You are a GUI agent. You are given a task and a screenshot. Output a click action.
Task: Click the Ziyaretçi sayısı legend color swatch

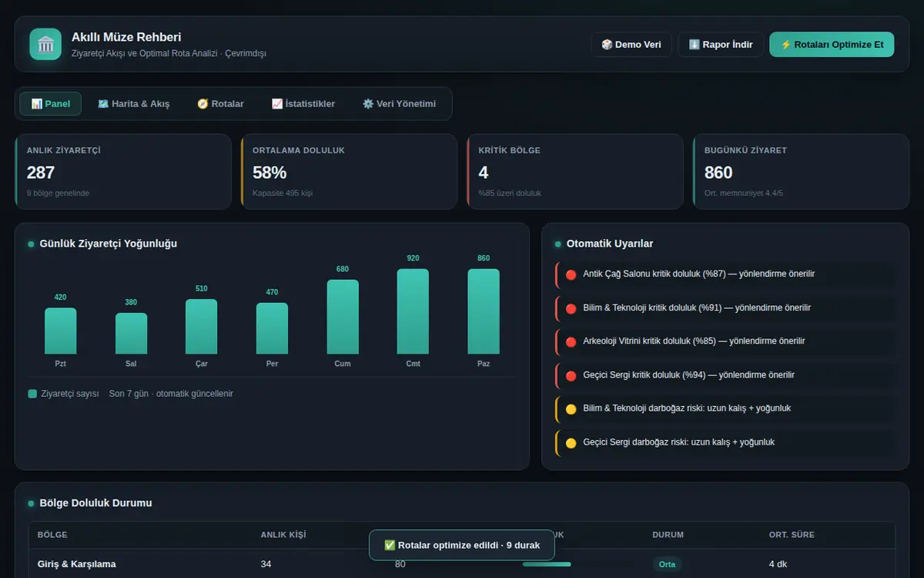pyautogui.click(x=32, y=394)
